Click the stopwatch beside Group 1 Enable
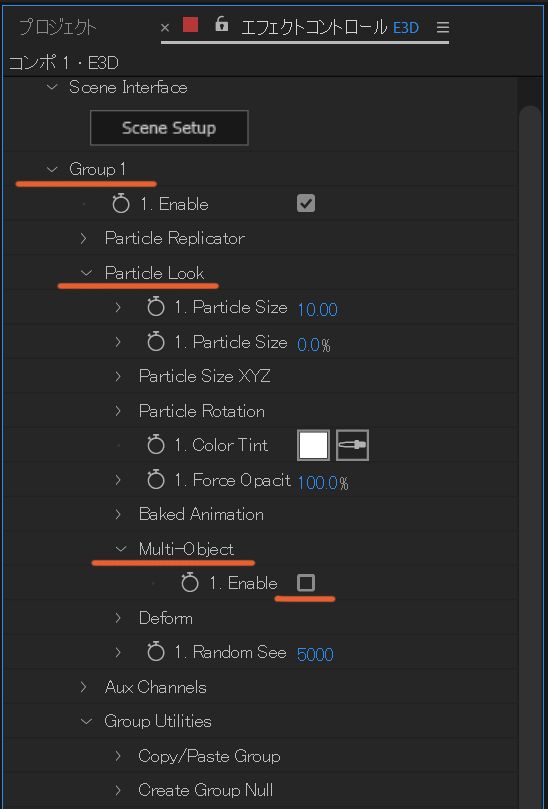Screen dimensions: 548x809 (x=121, y=204)
